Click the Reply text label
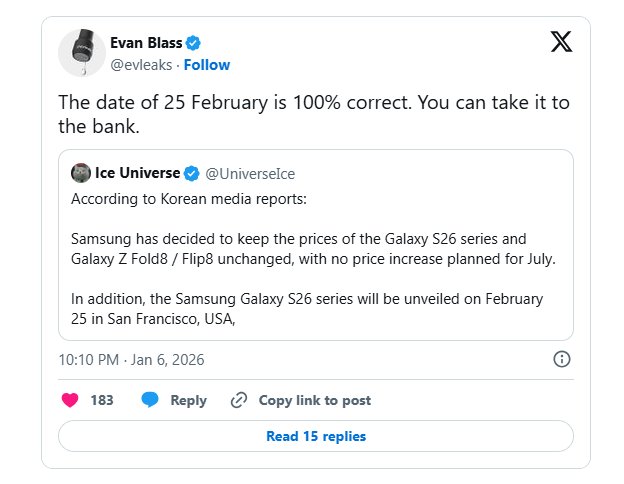 [188, 400]
